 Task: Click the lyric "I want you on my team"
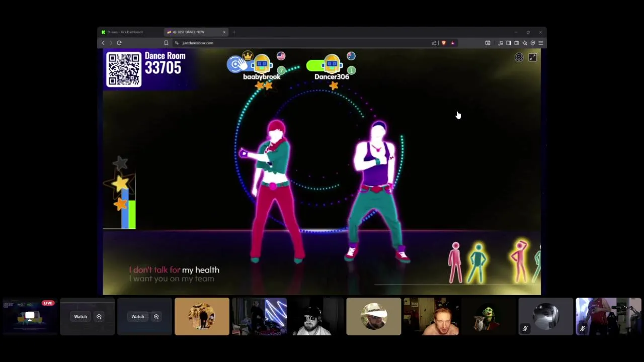coord(172,279)
